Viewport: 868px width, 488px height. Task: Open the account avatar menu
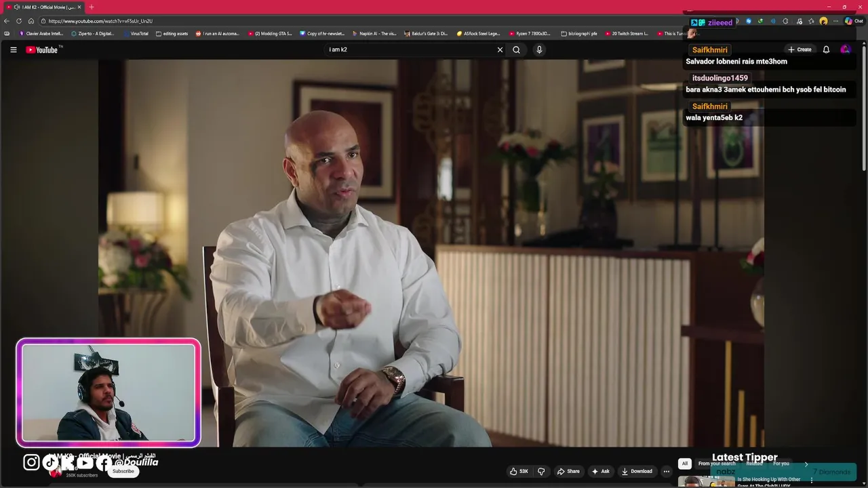(x=845, y=49)
